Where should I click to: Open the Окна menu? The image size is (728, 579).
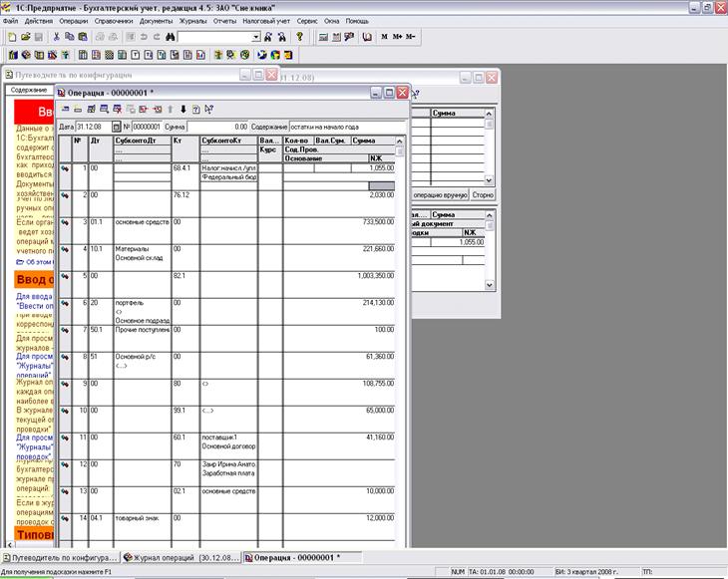(x=331, y=21)
